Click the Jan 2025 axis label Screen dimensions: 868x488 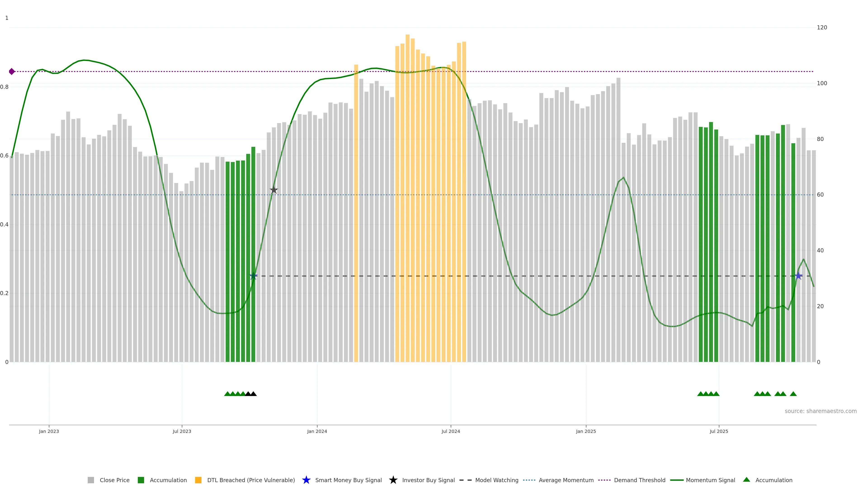click(586, 432)
